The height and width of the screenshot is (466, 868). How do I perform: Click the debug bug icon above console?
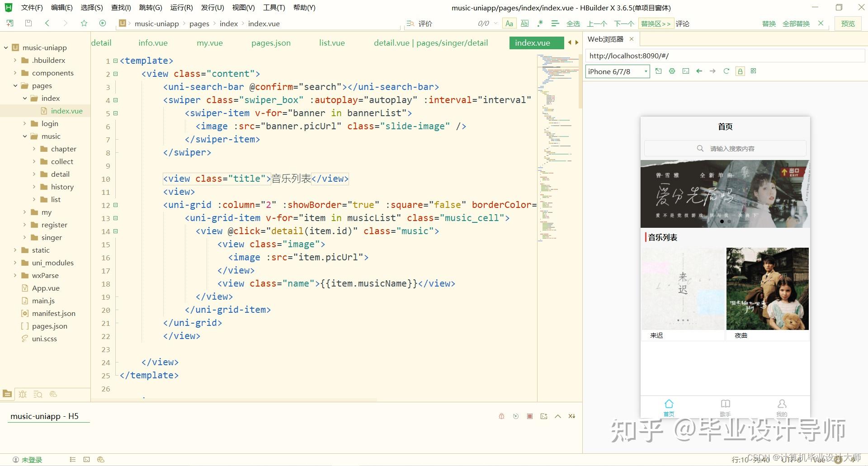click(x=501, y=416)
